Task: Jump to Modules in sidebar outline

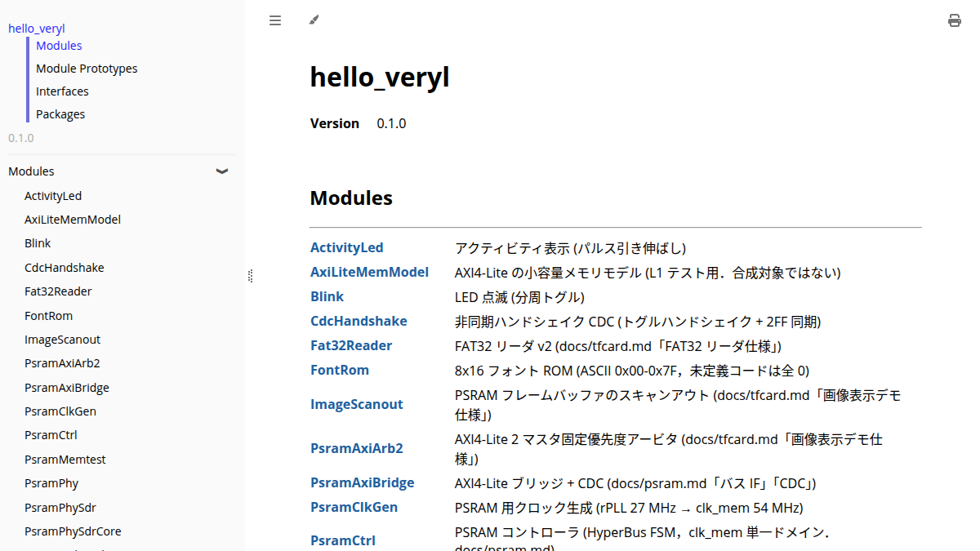Action: pos(59,46)
